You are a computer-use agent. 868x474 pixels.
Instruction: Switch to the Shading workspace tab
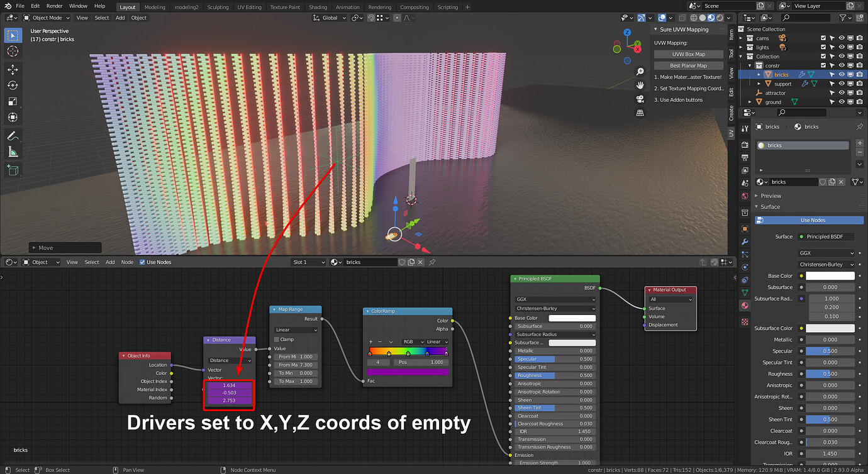[318, 8]
